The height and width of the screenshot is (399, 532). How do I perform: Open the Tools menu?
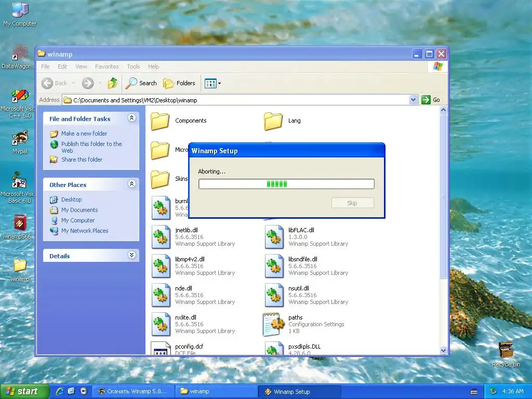tap(134, 66)
